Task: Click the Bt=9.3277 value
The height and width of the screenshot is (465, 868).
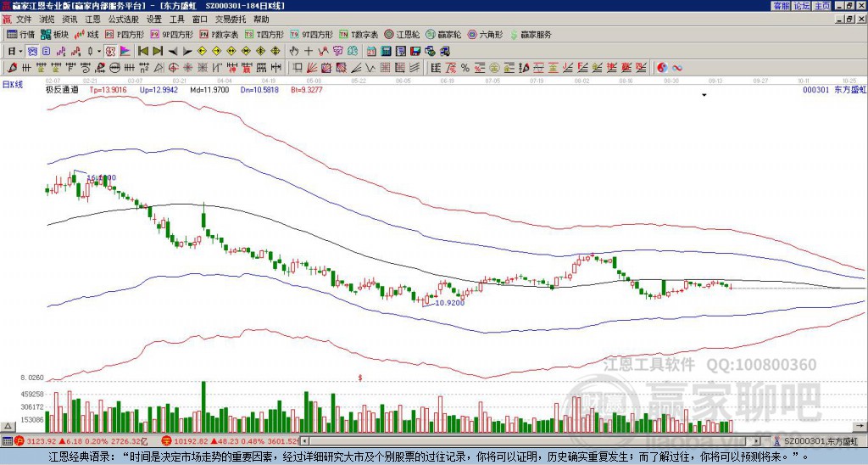Action: click(307, 90)
